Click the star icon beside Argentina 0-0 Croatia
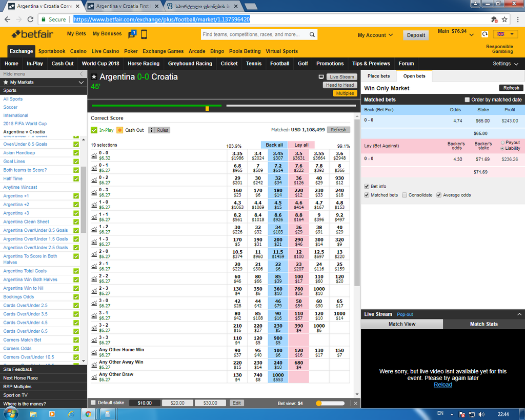Viewport: 525px width, 420px height. tap(94, 77)
